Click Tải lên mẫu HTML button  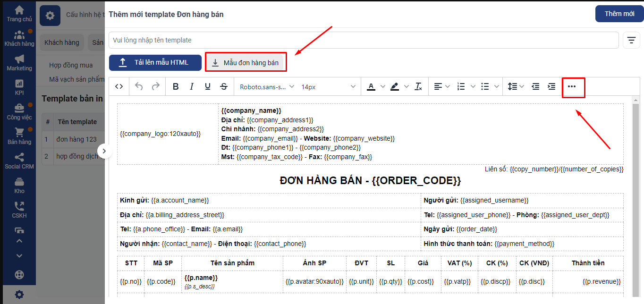click(x=155, y=62)
